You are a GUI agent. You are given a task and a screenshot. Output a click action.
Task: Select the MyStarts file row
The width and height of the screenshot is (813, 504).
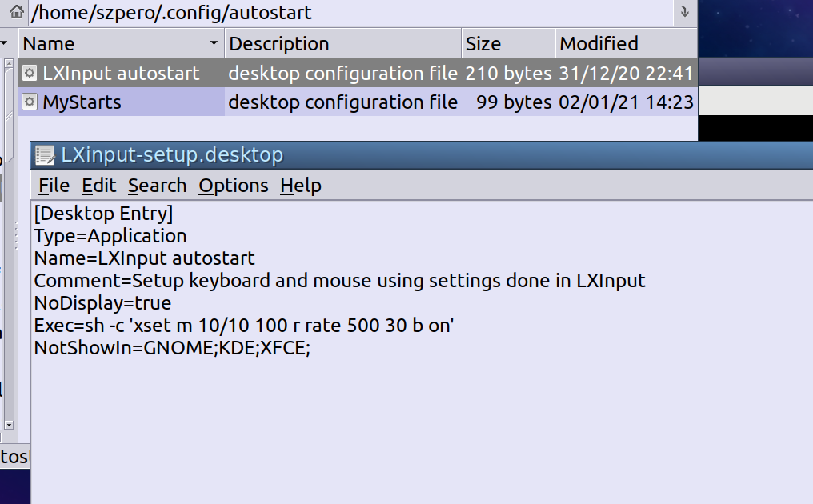(x=358, y=102)
